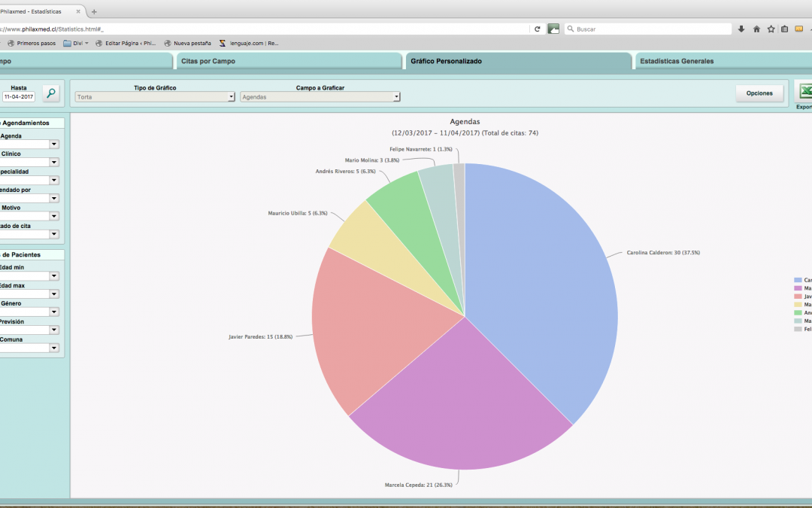Switch to the Estadísticas Generales tab
The width and height of the screenshot is (812, 508).
(723, 61)
